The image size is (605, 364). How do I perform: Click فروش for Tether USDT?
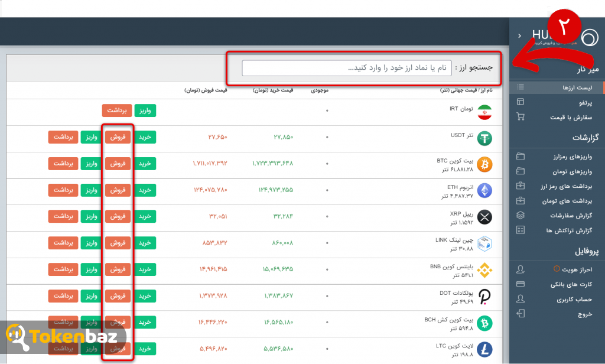pyautogui.click(x=118, y=137)
